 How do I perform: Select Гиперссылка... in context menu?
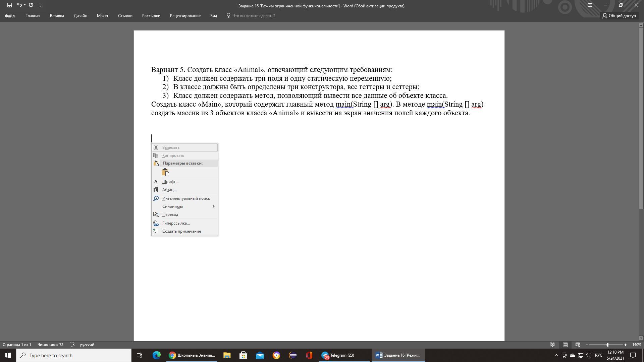coord(176,223)
